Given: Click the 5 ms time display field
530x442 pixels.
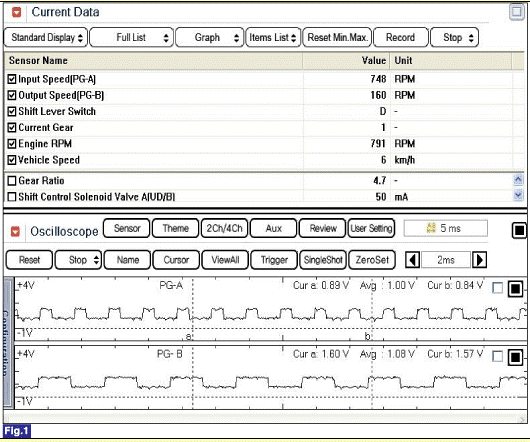Looking at the screenshot, I should [445, 228].
